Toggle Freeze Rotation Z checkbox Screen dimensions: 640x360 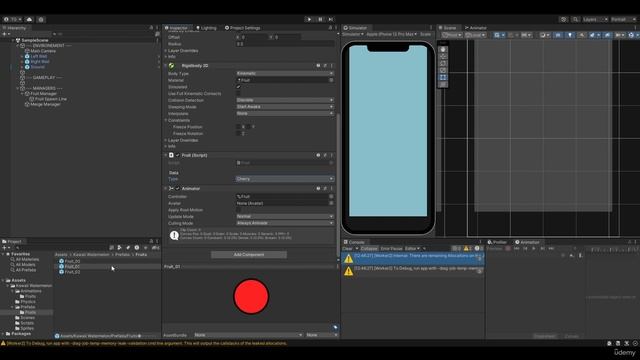click(238, 133)
